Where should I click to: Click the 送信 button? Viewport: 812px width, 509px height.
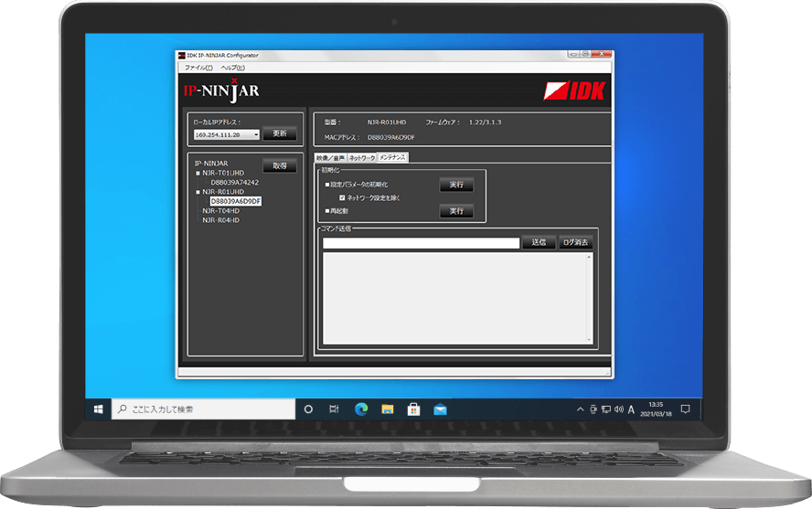[x=539, y=242]
